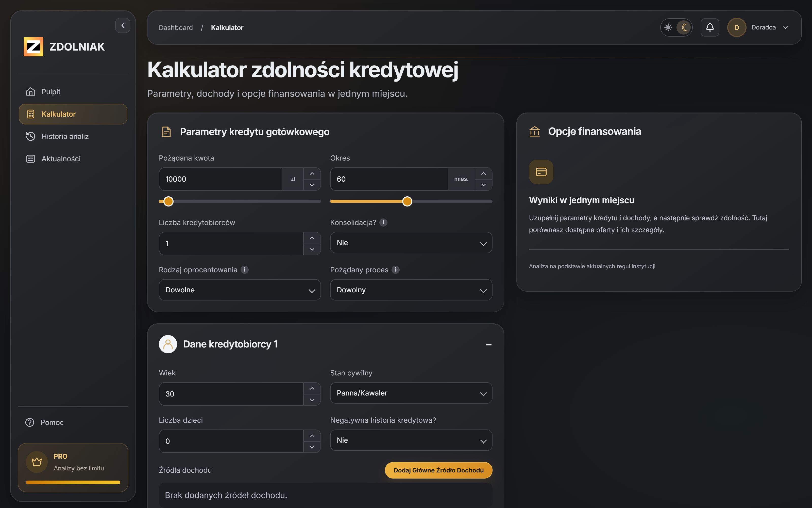Click the Pożądana kwota slider handle

pos(168,201)
